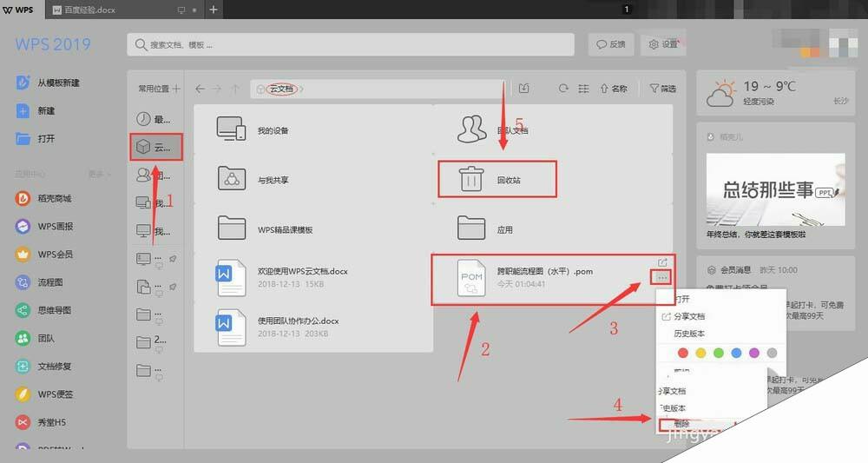Open 欢迎使用WPS云文档.docx file
Screen dimensions: 868x463
[x=312, y=277]
